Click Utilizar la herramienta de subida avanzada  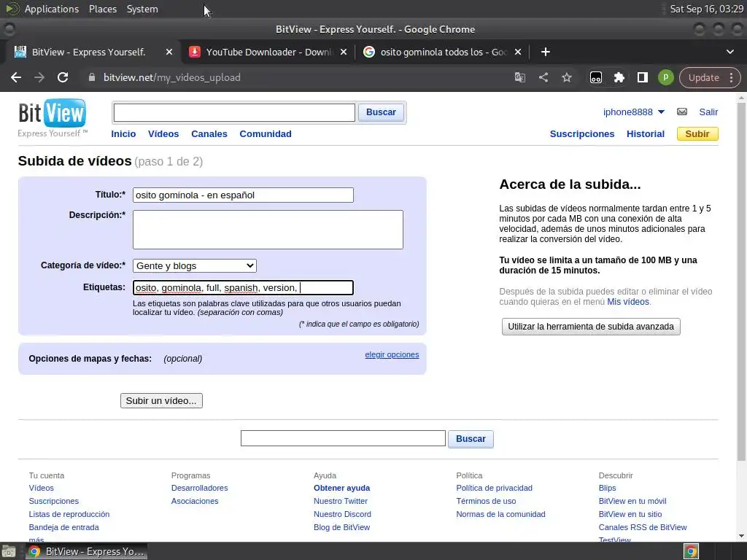click(591, 327)
